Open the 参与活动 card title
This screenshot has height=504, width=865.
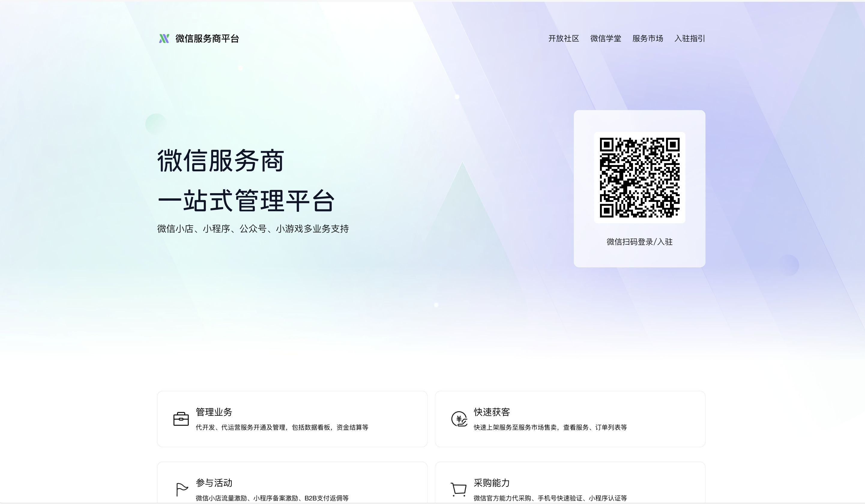coord(214,483)
